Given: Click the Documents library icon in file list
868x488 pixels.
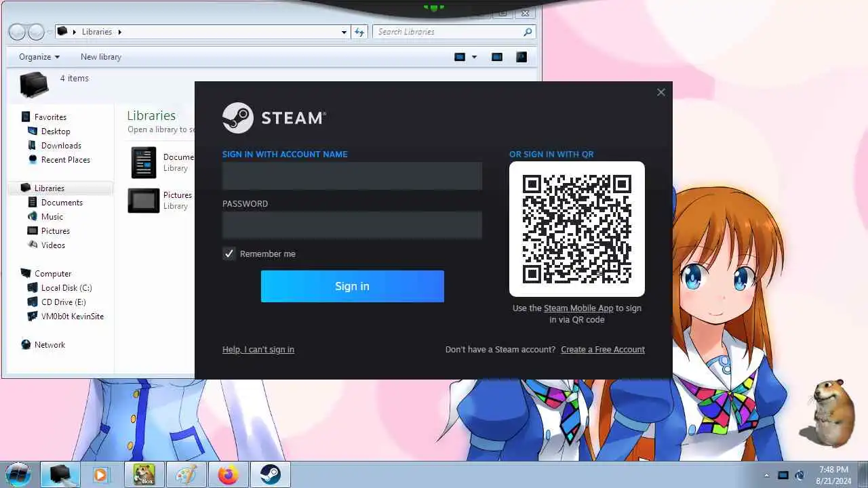Looking at the screenshot, I should tap(144, 163).
